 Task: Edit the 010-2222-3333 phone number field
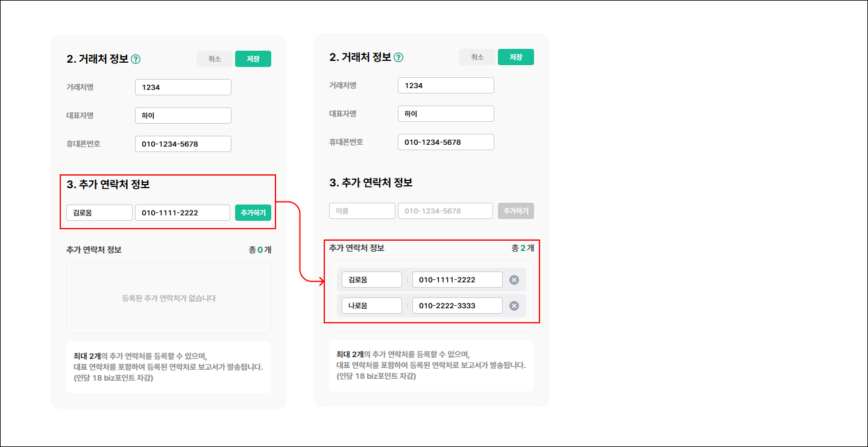tap(457, 306)
